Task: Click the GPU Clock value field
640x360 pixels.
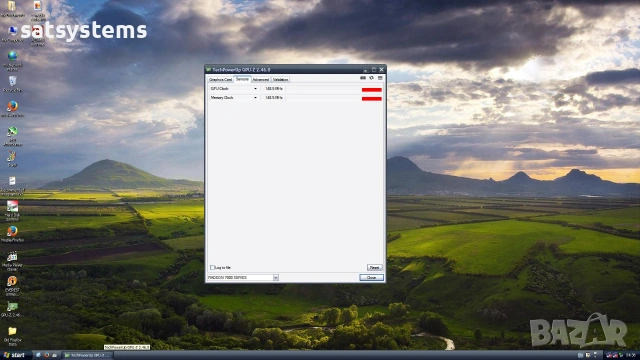Action: [273, 89]
